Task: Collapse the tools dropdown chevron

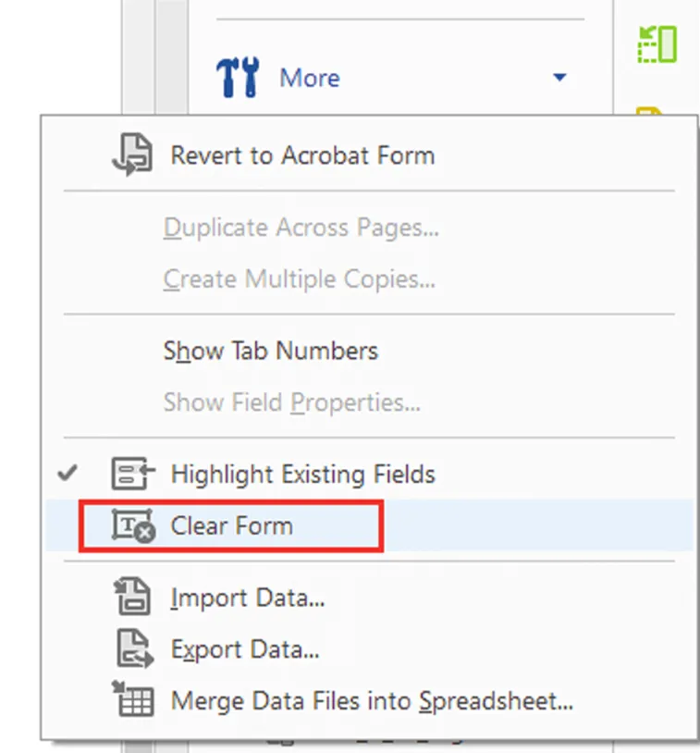Action: tap(559, 79)
